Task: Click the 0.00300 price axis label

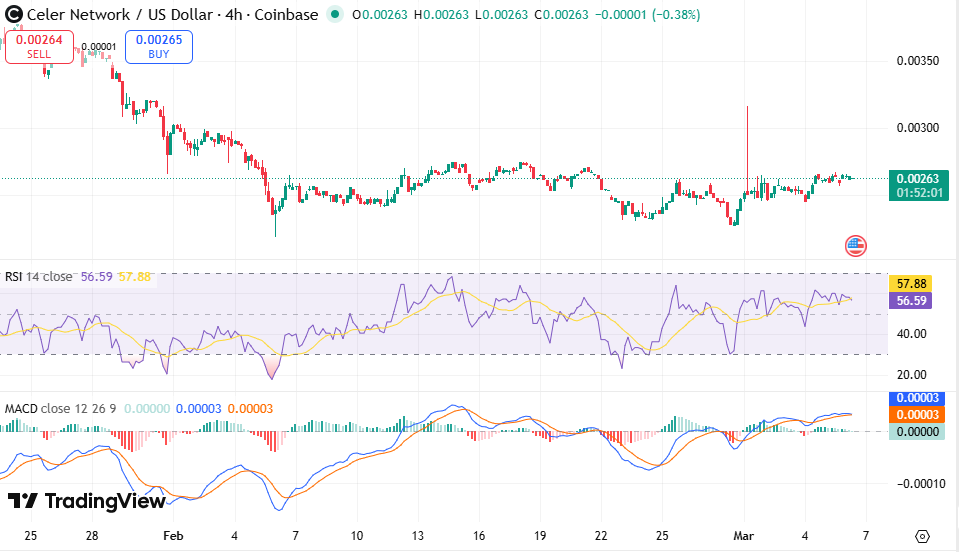Action: coord(918,128)
